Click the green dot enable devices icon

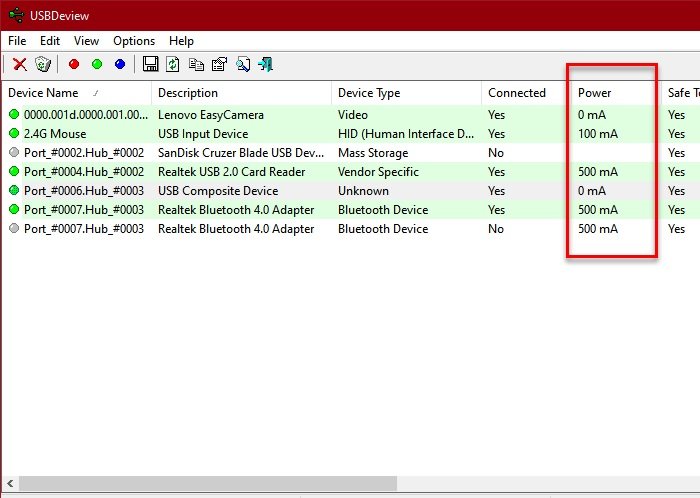point(97,64)
